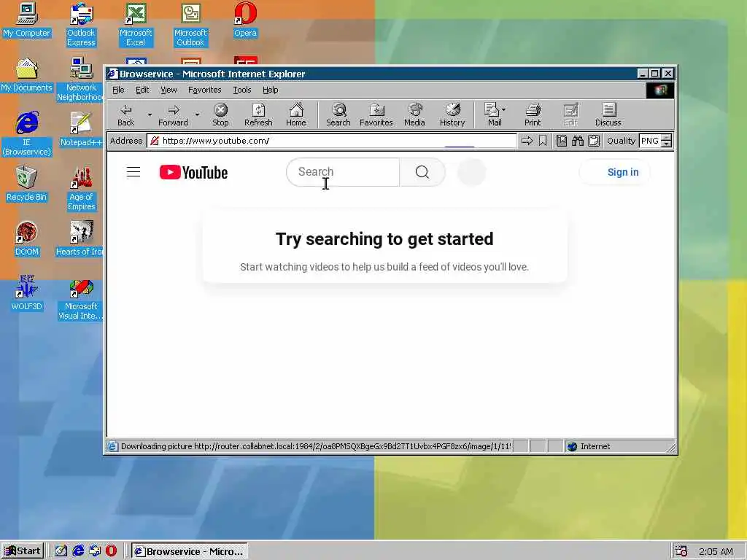
Task: Open the Mail button dropdown arrow
Action: click(504, 109)
